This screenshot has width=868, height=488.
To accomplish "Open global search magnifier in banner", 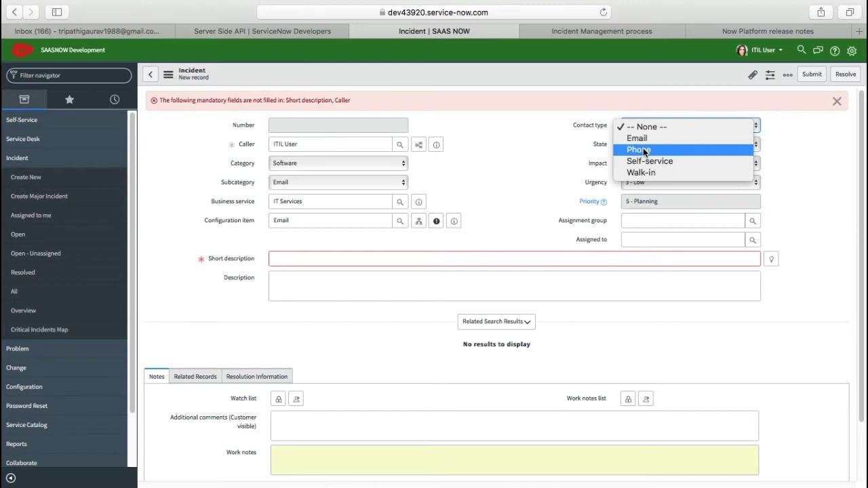I will tap(802, 50).
